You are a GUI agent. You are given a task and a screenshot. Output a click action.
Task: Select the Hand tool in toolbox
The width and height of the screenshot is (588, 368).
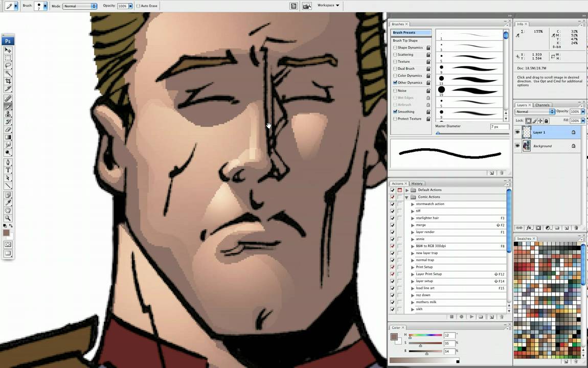pos(8,210)
